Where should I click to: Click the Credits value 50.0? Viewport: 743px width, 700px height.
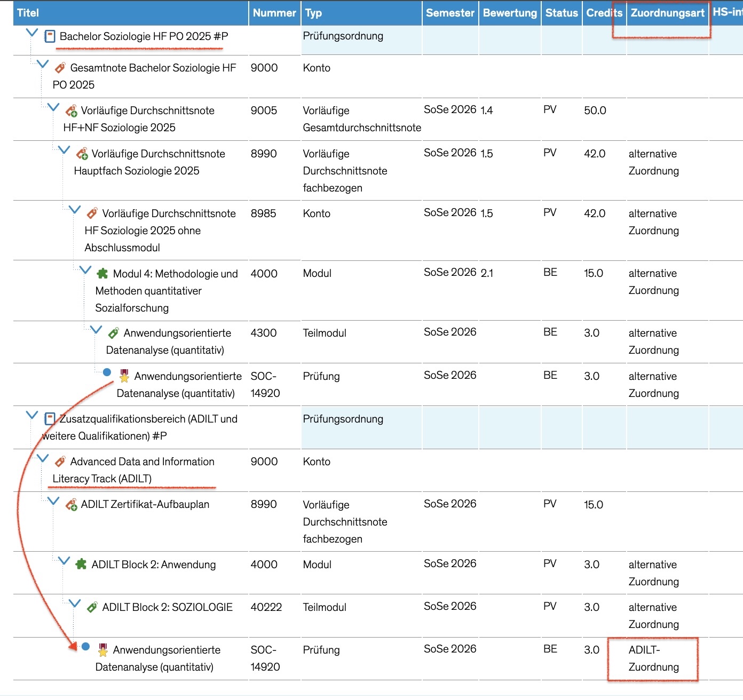pos(595,110)
